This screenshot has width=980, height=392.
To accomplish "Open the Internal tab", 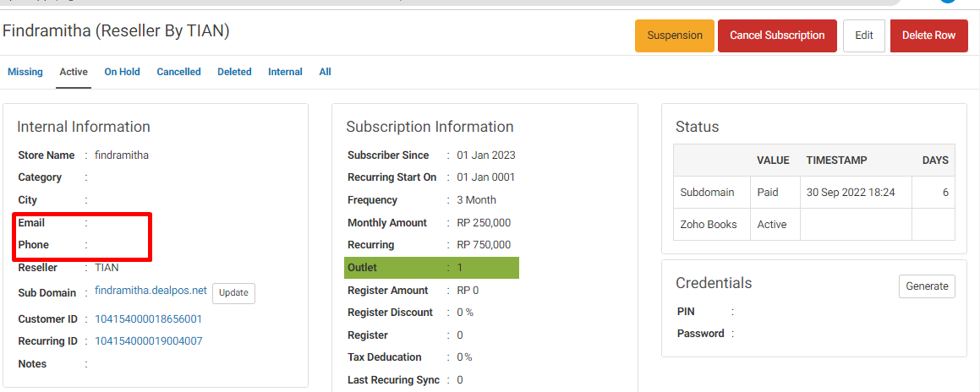I will pyautogui.click(x=285, y=72).
